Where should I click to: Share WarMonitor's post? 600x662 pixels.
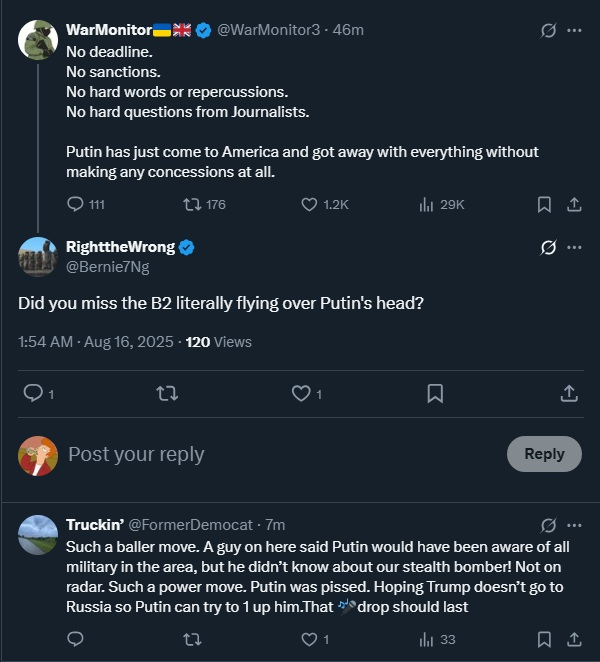574,204
